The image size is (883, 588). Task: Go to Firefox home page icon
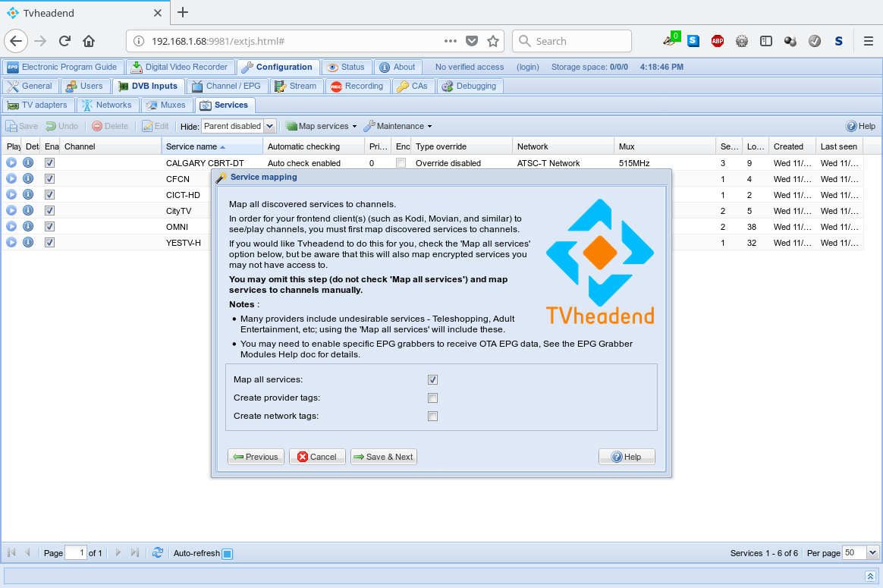tap(89, 41)
